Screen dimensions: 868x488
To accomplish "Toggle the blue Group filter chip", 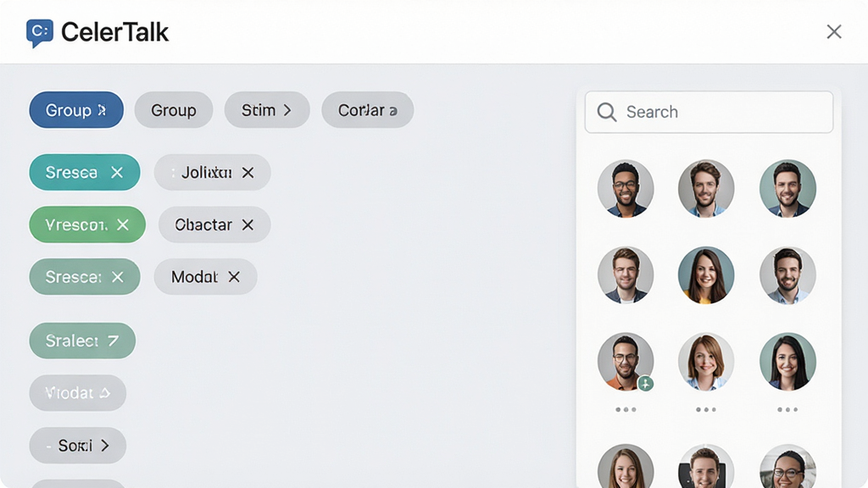I will [x=76, y=110].
